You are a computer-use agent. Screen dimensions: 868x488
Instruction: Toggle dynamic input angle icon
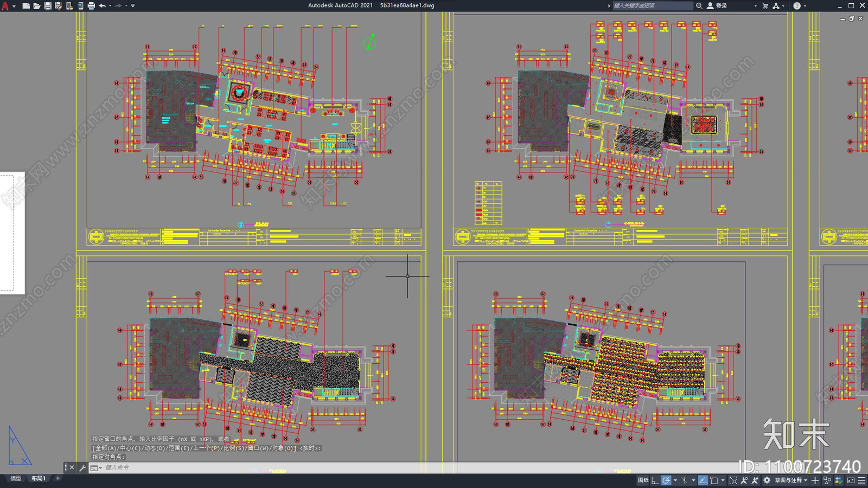[x=703, y=480]
